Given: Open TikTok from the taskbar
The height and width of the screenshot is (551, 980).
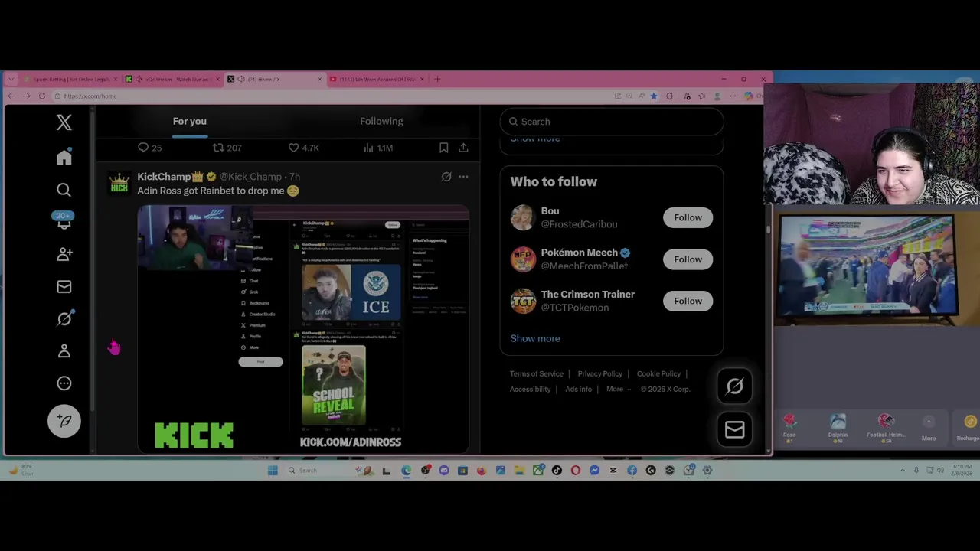Looking at the screenshot, I should 557,471.
